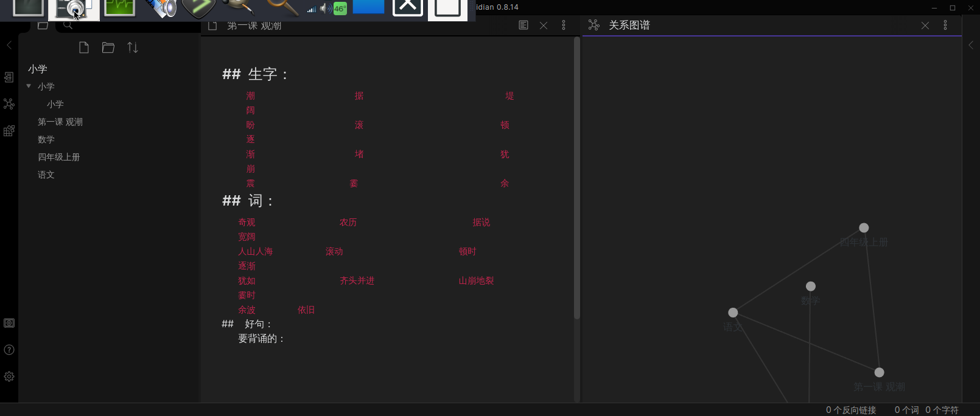
Task: Click the 第一课 观潮 pane title
Action: [x=254, y=26]
